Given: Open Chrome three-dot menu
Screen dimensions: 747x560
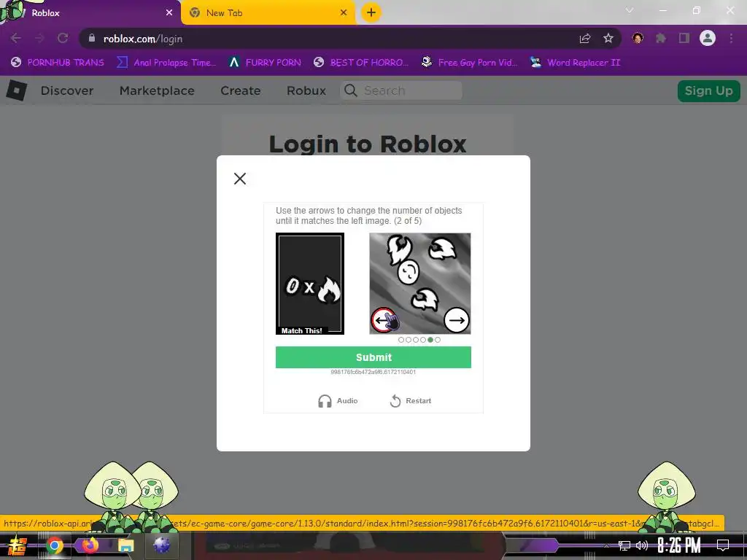Looking at the screenshot, I should click(x=731, y=38).
